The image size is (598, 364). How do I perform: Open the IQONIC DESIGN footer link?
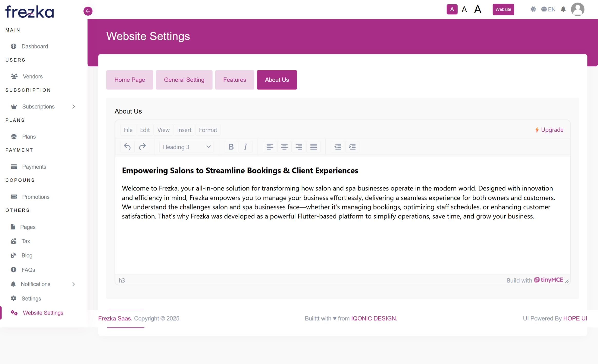click(374, 318)
